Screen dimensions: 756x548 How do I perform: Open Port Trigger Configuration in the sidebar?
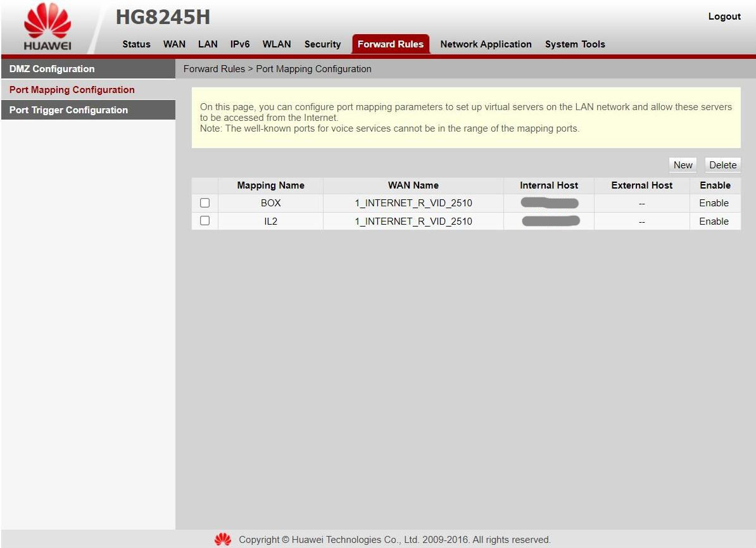click(68, 110)
